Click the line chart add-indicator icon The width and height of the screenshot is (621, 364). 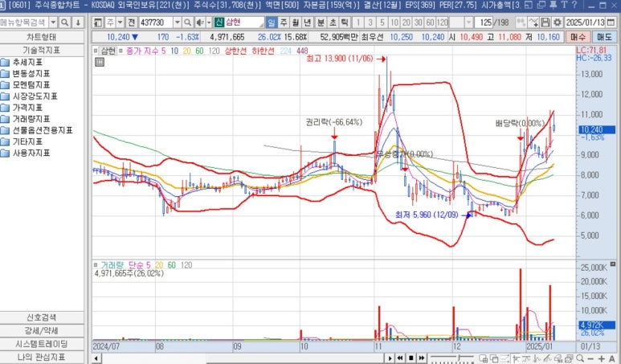[533, 22]
